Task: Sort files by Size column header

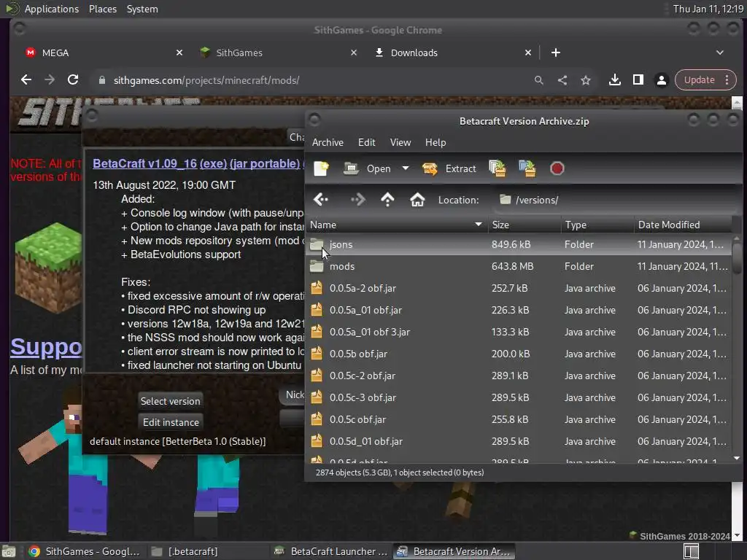Action: [x=524, y=225]
